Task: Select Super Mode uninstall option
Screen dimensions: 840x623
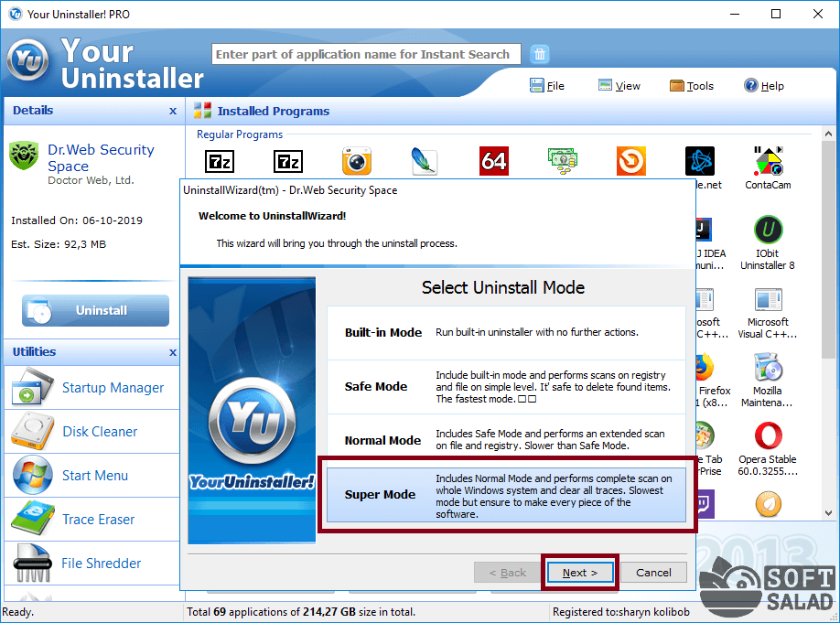Action: [506, 495]
